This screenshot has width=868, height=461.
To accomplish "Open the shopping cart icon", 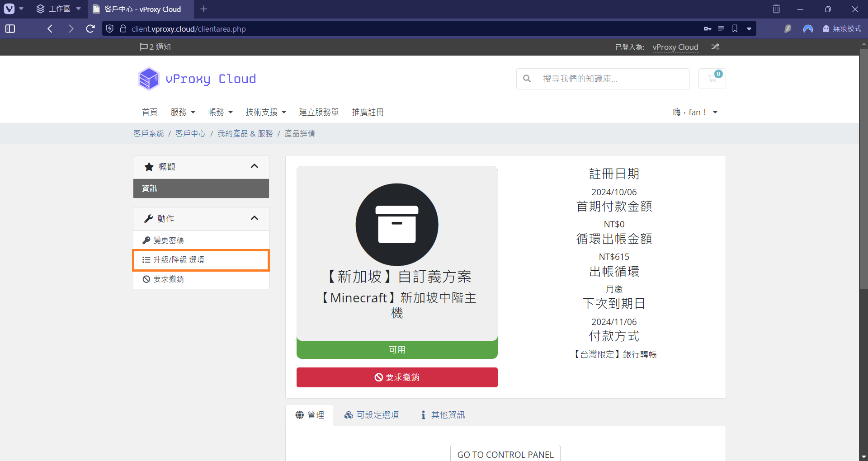I will (712, 79).
